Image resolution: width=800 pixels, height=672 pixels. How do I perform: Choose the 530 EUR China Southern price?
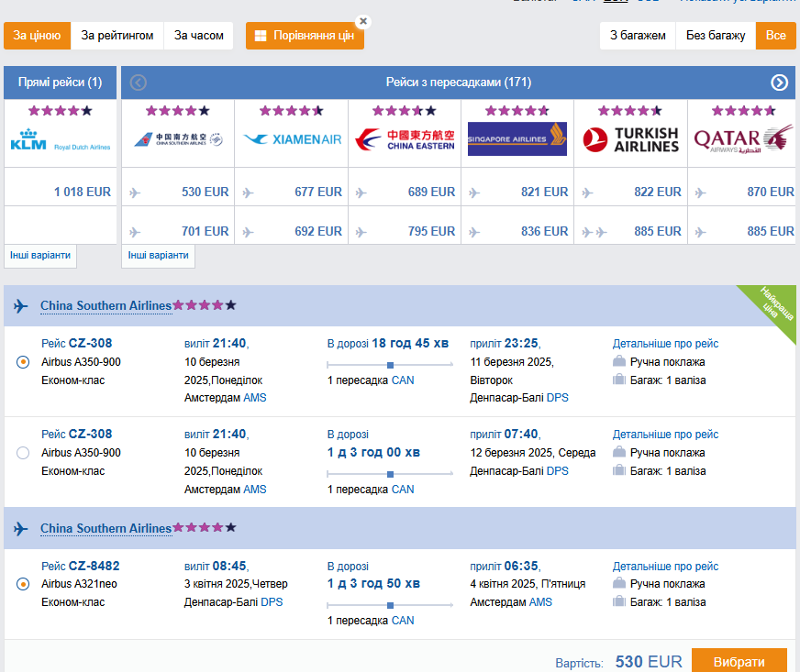click(x=206, y=192)
